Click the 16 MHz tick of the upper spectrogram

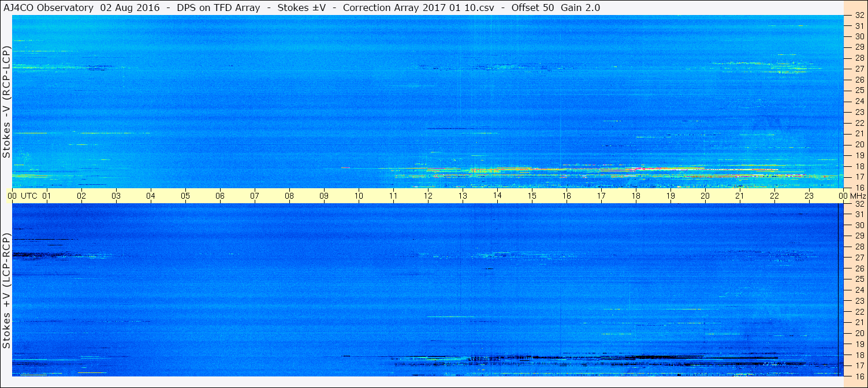859,188
